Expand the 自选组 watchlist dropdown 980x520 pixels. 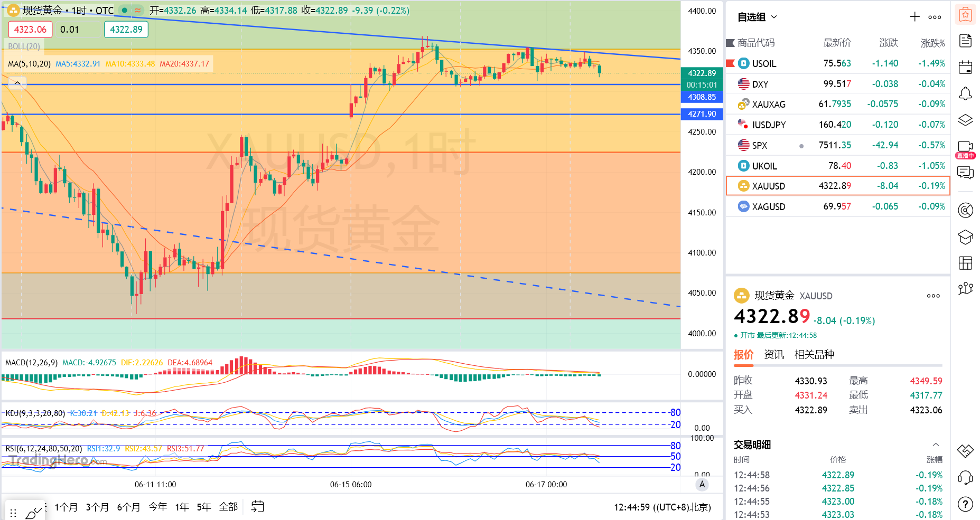[757, 17]
